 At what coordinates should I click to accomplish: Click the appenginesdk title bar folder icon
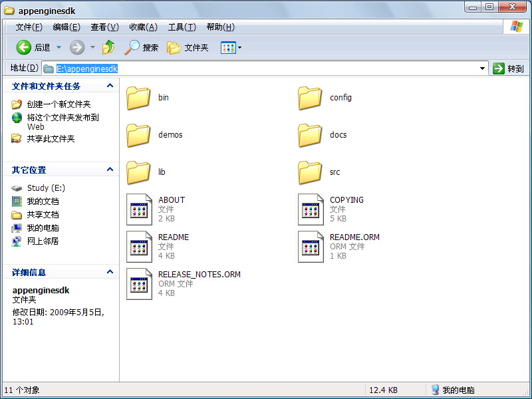[9, 11]
